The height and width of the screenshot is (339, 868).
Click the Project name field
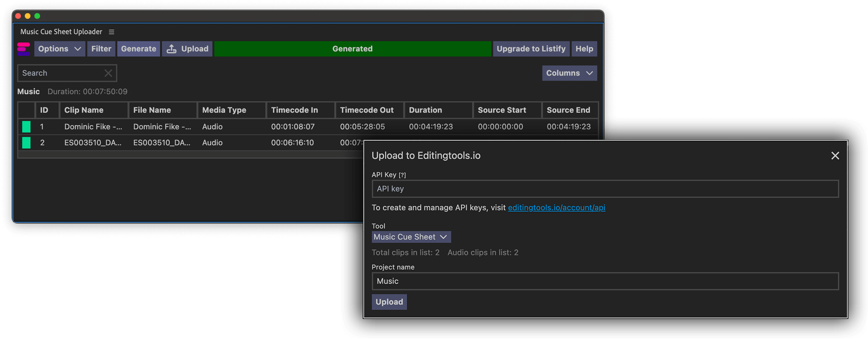click(x=605, y=281)
